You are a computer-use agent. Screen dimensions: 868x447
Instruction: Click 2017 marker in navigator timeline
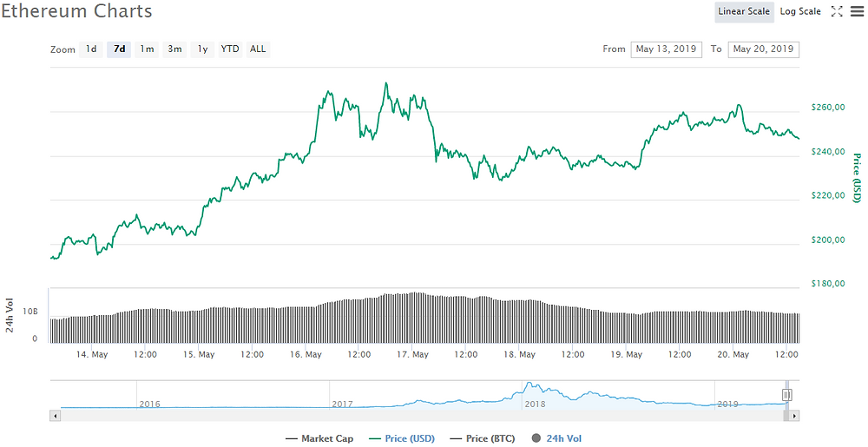coord(342,404)
